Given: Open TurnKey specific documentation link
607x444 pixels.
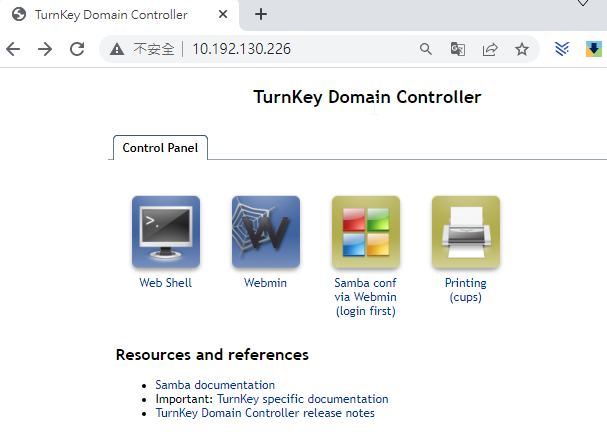Looking at the screenshot, I should coord(303,399).
